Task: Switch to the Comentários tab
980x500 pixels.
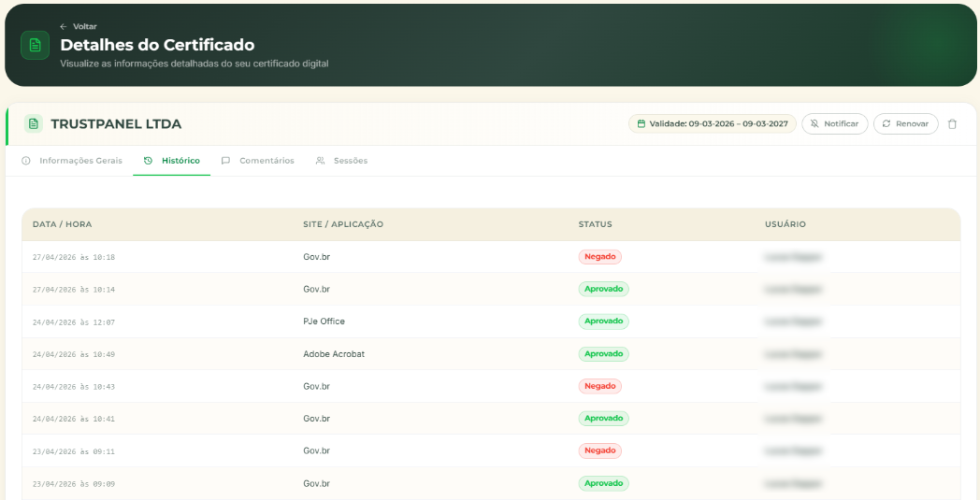Action: tap(257, 161)
